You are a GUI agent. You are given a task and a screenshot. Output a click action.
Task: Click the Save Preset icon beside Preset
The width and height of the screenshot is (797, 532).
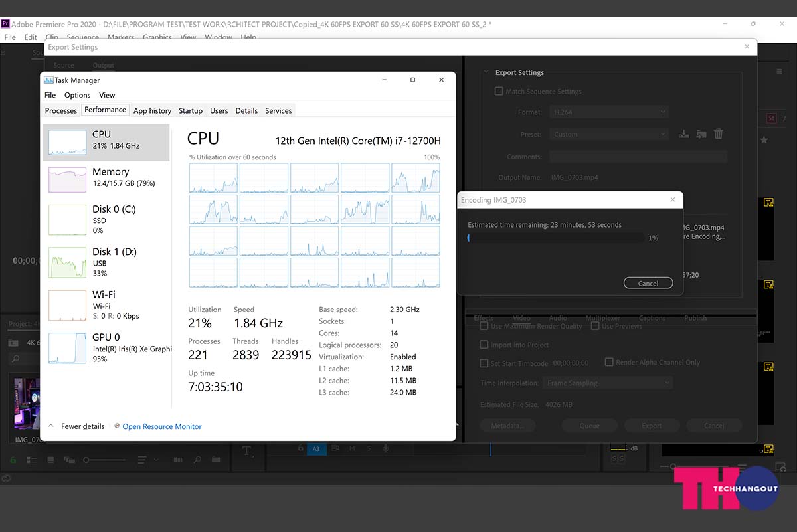[683, 134]
